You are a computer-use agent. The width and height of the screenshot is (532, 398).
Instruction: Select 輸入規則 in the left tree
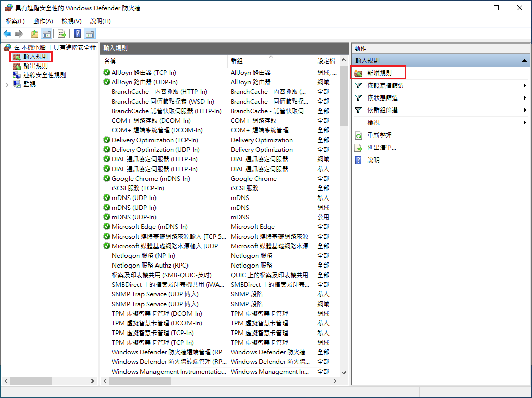pos(35,57)
